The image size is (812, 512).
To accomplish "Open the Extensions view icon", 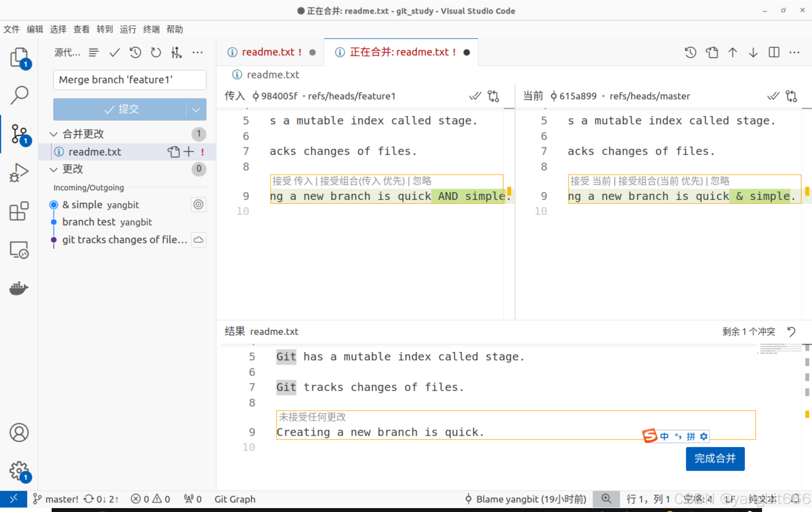I will 19,211.
